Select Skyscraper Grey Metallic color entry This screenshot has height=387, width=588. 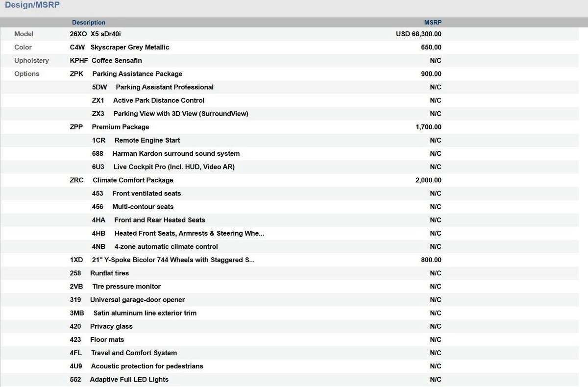pos(129,48)
